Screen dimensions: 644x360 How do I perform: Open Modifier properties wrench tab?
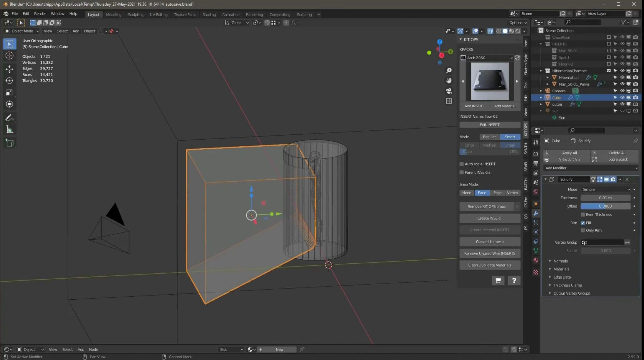536,213
